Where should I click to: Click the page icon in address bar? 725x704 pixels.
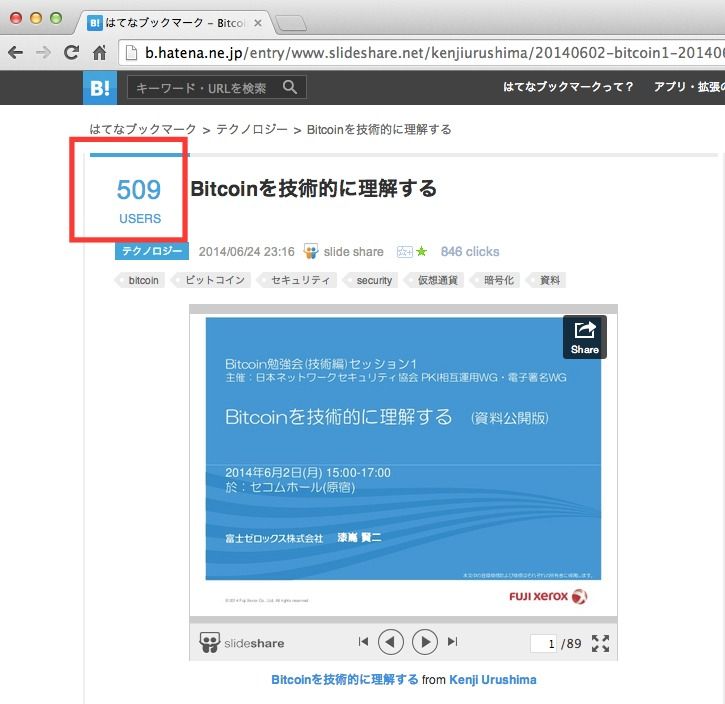[x=132, y=53]
